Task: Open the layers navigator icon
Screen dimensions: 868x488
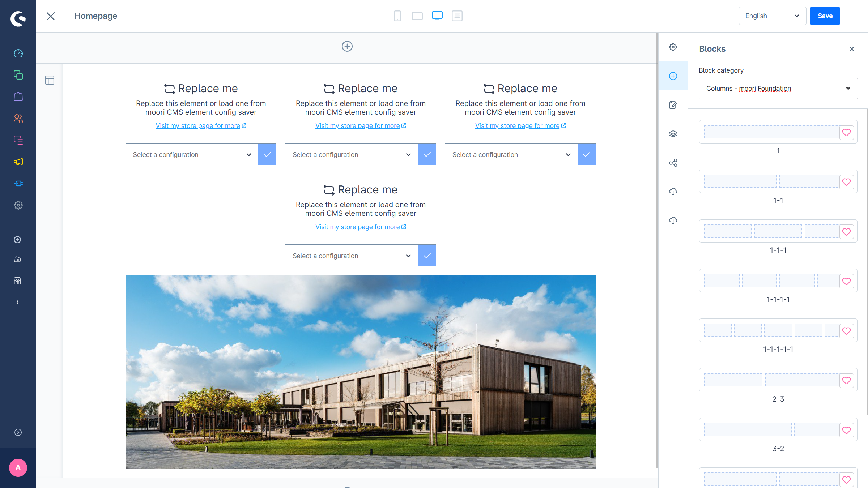Action: click(673, 134)
